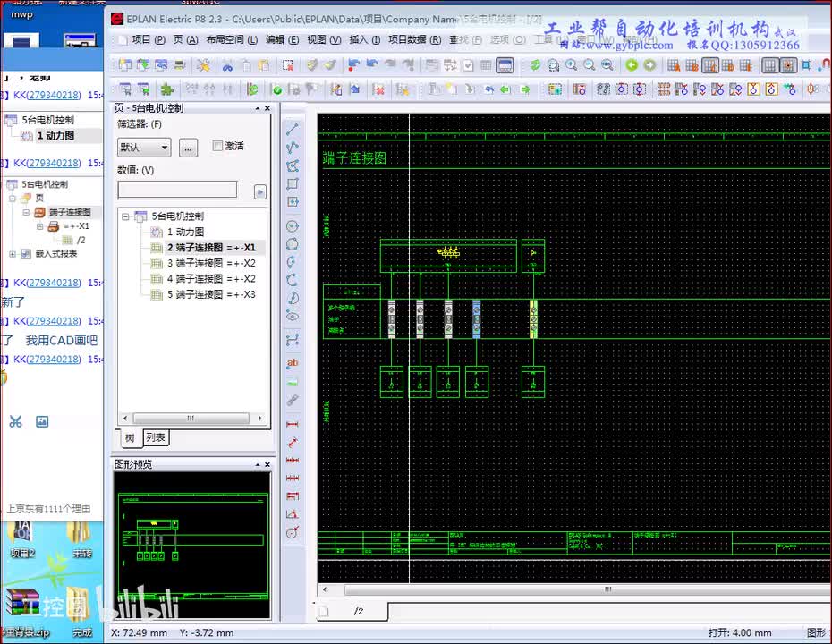Image resolution: width=832 pixels, height=644 pixels.
Task: Select the Polygon drawing tool
Action: pos(293,166)
